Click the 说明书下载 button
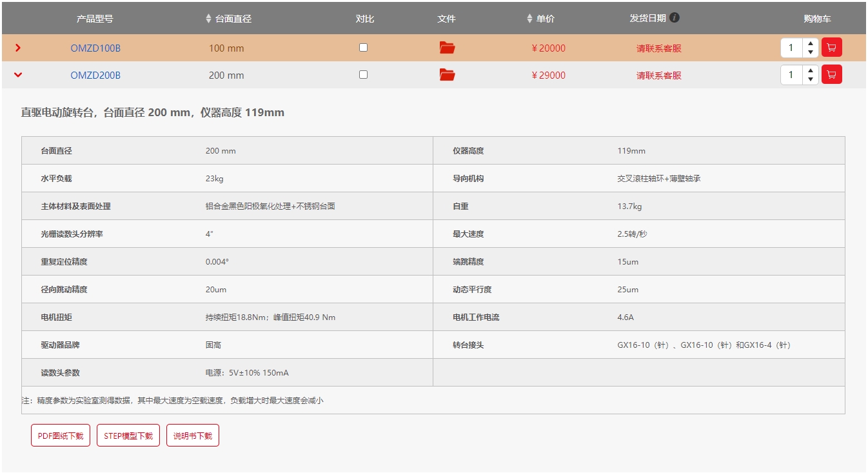Viewport: 868px width, 473px height. click(x=193, y=436)
